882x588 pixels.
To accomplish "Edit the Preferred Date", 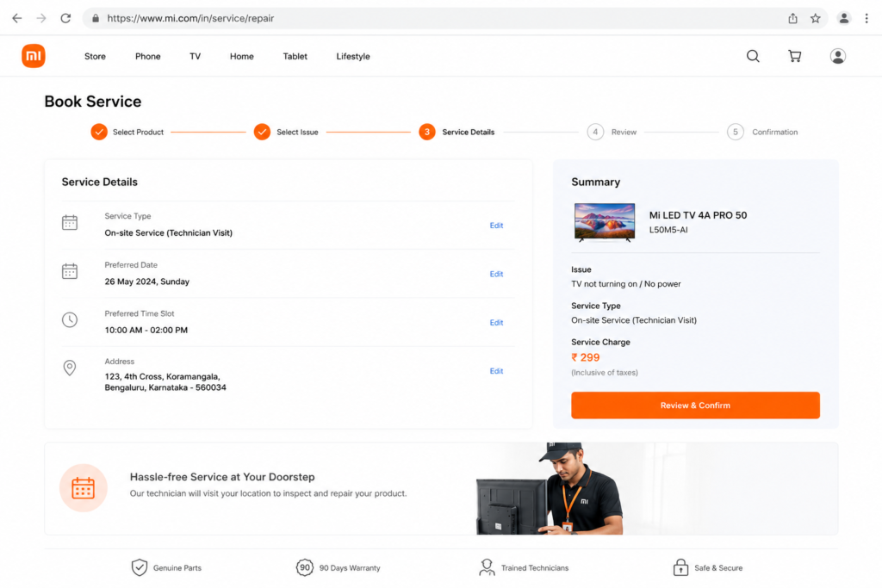I will click(x=496, y=274).
